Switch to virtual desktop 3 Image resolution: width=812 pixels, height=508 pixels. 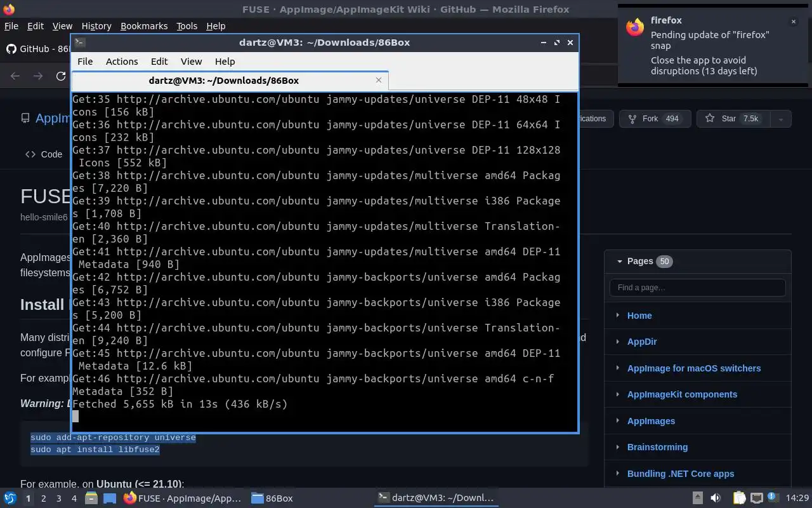pyautogui.click(x=59, y=498)
